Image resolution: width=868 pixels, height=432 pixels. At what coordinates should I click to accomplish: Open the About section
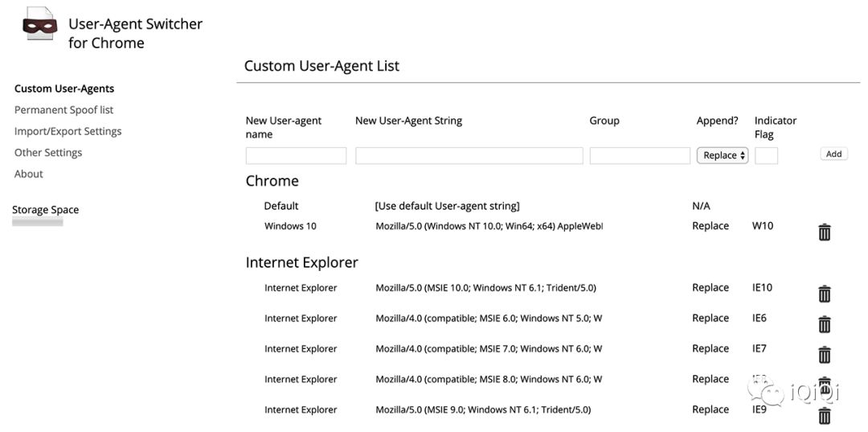point(29,174)
